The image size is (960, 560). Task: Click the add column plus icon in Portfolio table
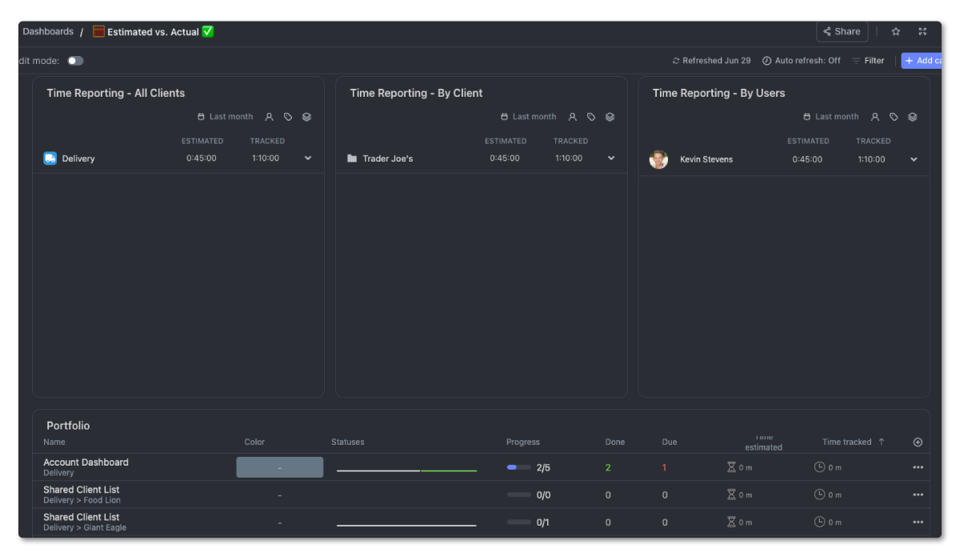tap(918, 442)
